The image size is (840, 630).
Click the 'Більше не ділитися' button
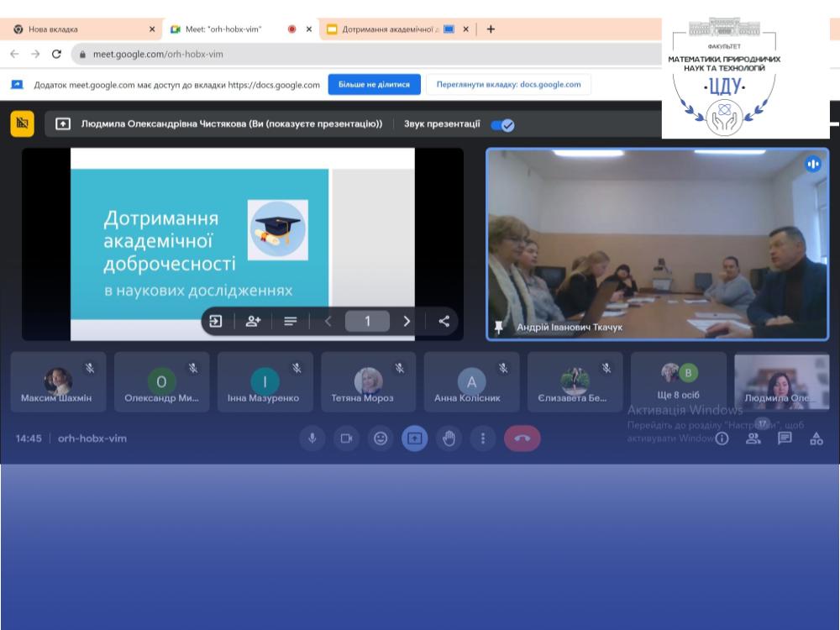(x=374, y=85)
